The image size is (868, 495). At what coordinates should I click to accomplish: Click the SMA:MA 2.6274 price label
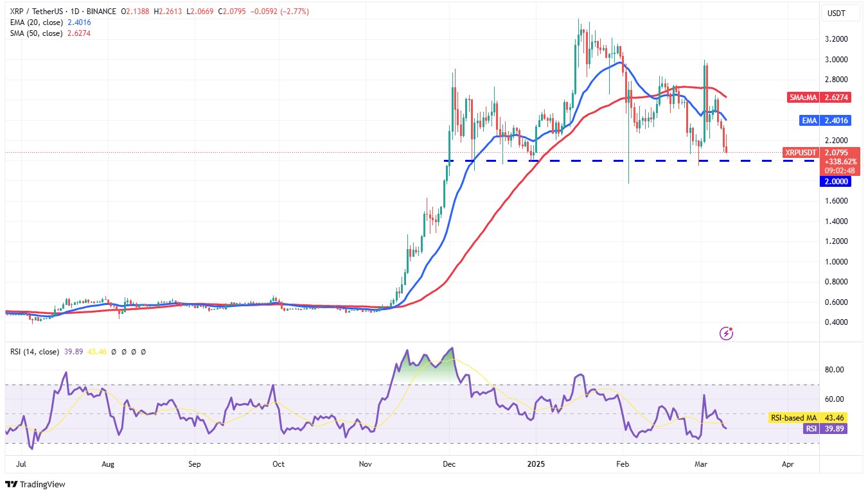pos(819,98)
